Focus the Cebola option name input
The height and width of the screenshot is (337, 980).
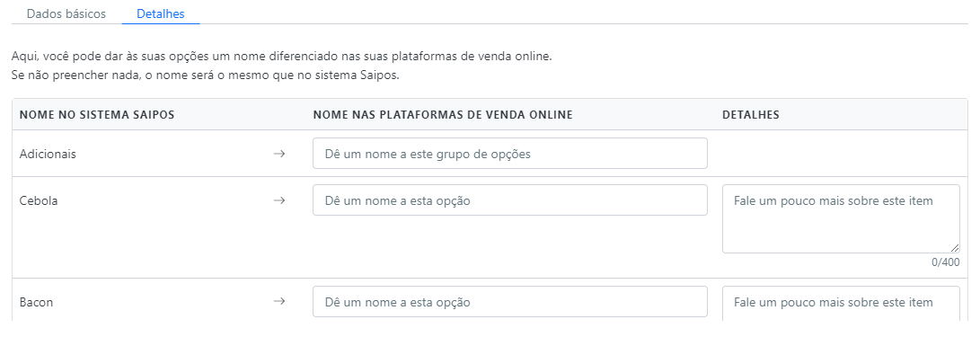click(x=510, y=200)
